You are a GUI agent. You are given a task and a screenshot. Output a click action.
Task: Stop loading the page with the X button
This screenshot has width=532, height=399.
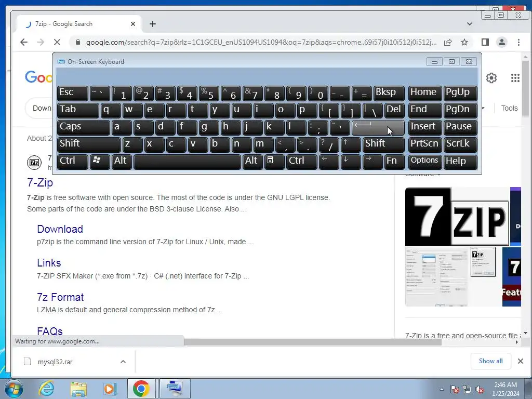coord(57,42)
